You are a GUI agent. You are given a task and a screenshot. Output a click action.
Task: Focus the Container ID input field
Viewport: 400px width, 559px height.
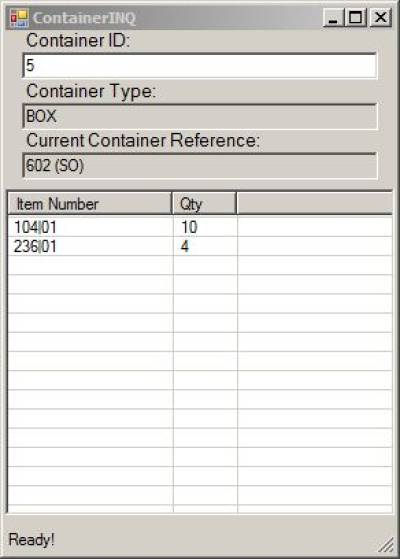pos(200,66)
